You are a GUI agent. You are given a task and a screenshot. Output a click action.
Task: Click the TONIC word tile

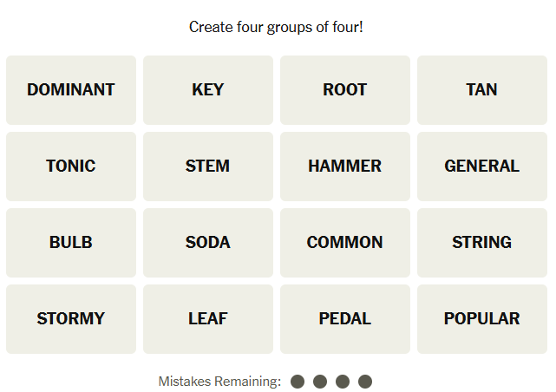pyautogui.click(x=71, y=167)
